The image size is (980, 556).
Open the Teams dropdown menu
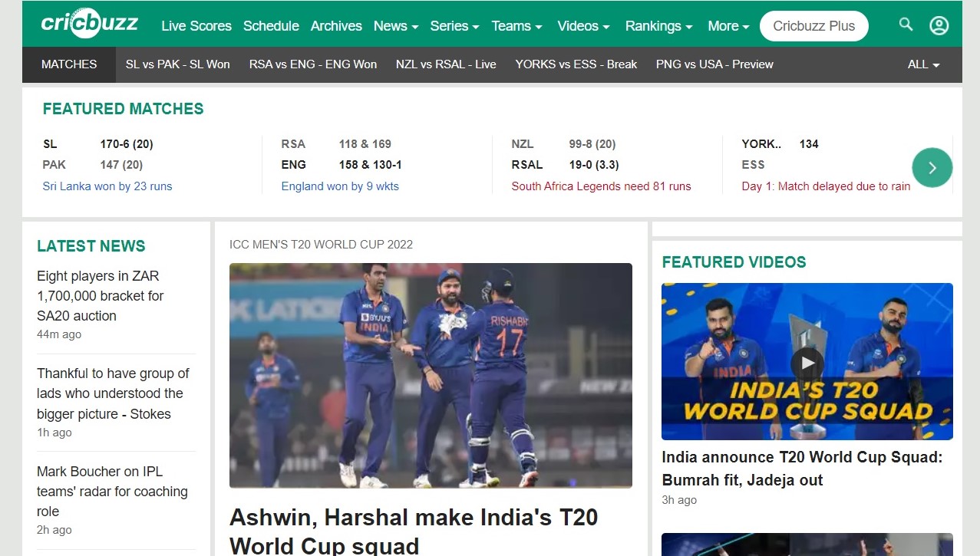[x=516, y=26]
